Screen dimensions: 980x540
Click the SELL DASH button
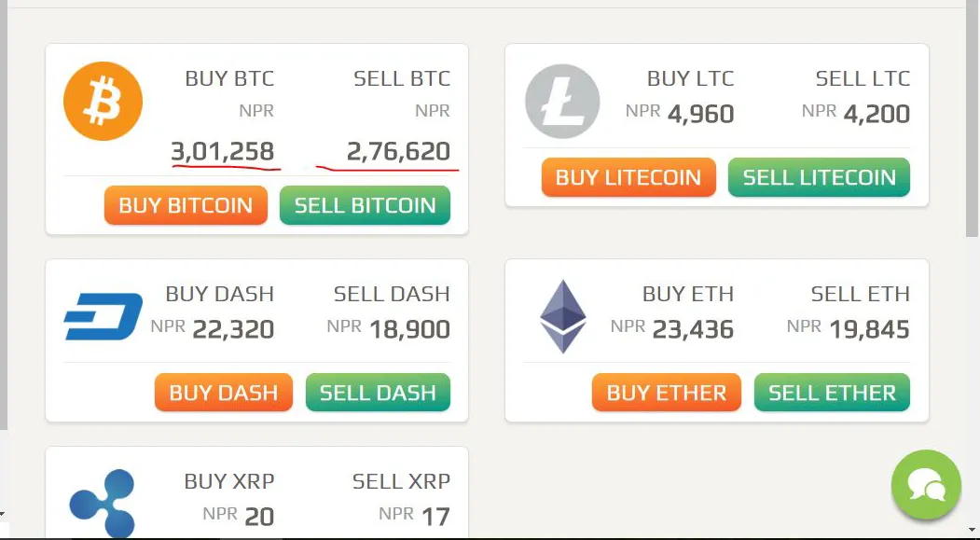coord(379,393)
